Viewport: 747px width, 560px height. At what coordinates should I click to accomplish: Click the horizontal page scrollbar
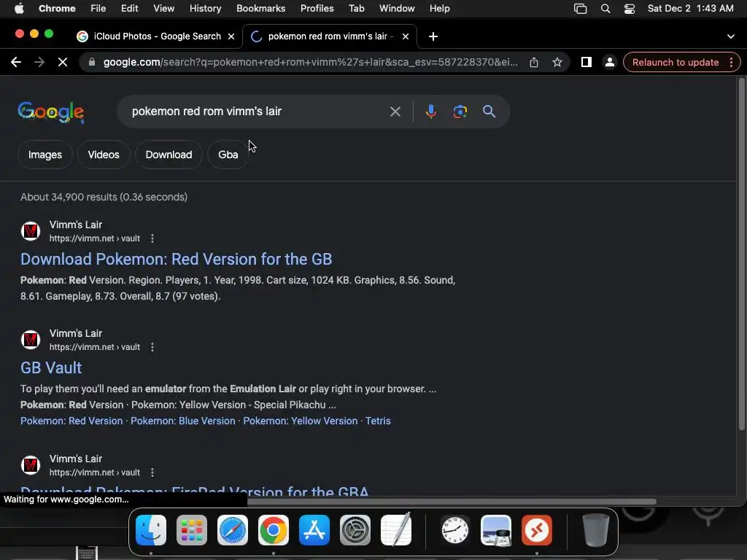click(x=451, y=502)
